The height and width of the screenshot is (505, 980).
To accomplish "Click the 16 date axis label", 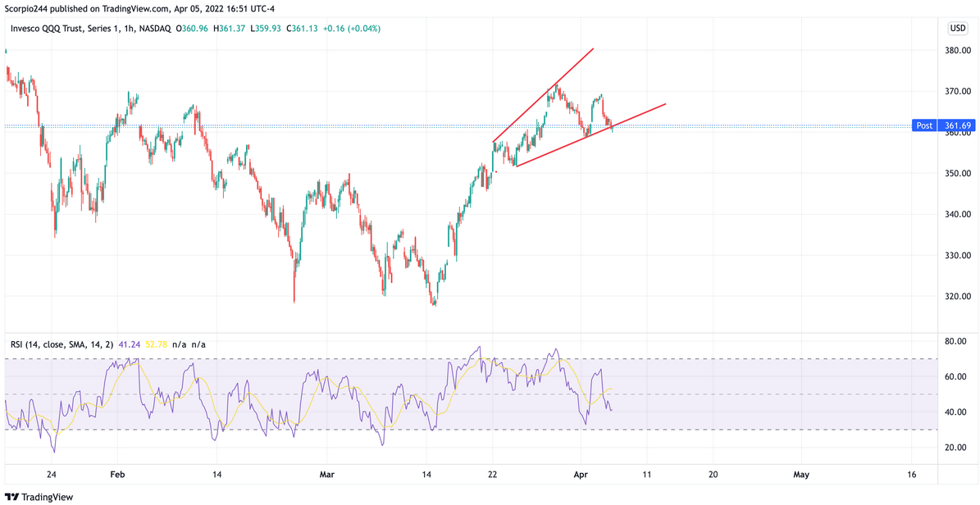I will pyautogui.click(x=911, y=475).
